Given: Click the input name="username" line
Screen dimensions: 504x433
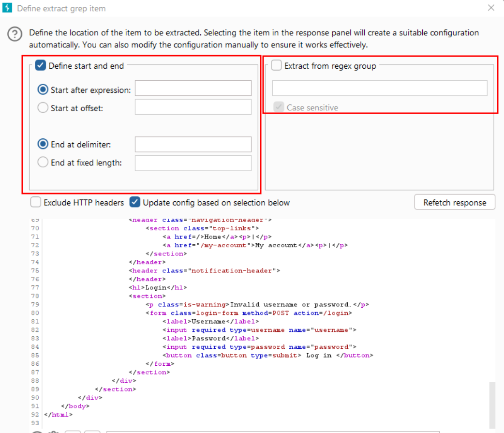Looking at the screenshot, I should pyautogui.click(x=259, y=330).
